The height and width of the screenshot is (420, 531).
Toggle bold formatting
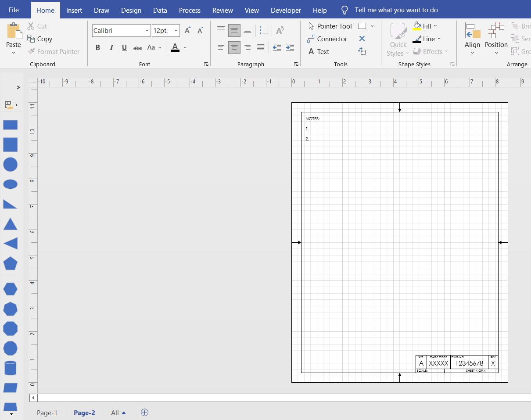[98, 47]
